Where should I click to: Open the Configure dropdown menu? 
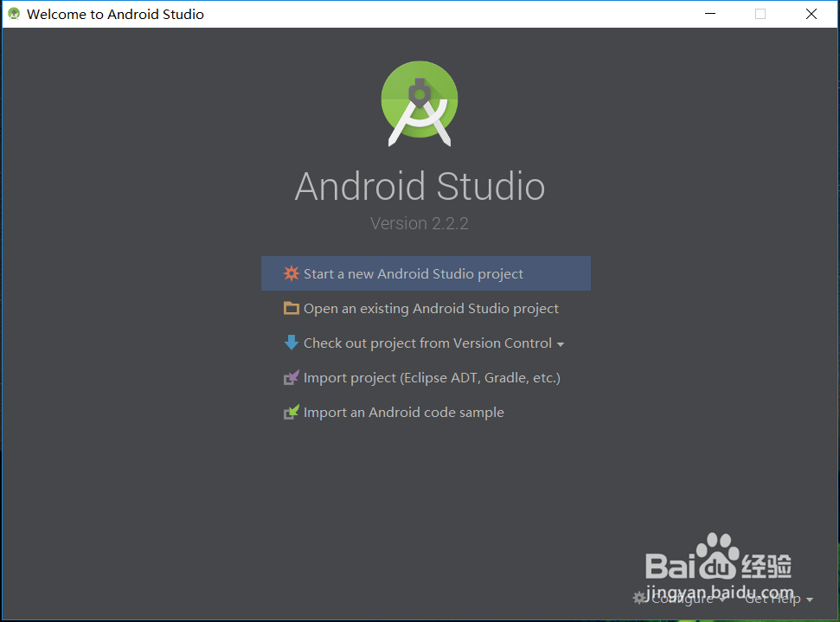[x=680, y=599]
